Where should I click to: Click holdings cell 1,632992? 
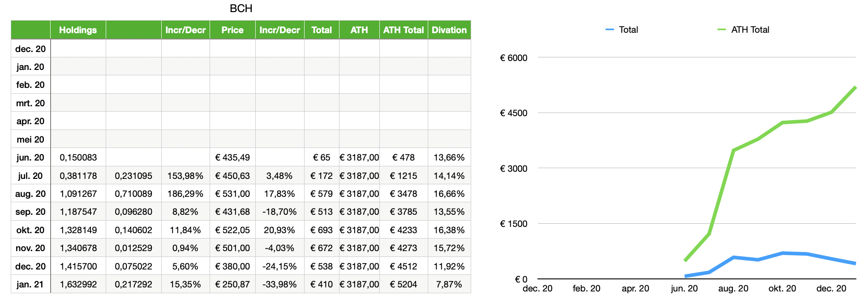(78, 284)
